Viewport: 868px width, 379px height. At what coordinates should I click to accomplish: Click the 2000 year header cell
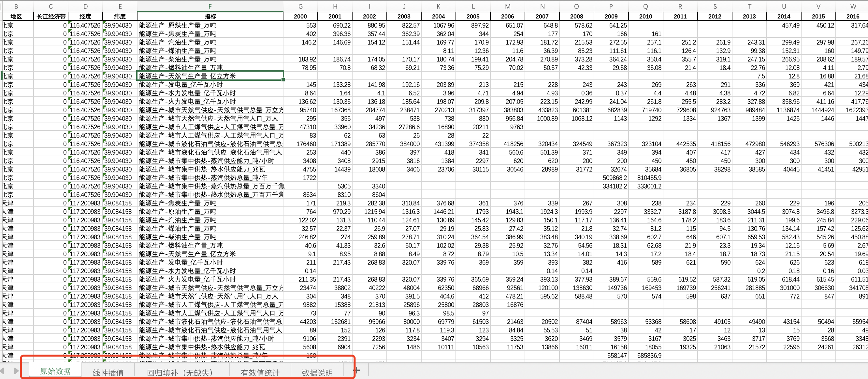[300, 16]
